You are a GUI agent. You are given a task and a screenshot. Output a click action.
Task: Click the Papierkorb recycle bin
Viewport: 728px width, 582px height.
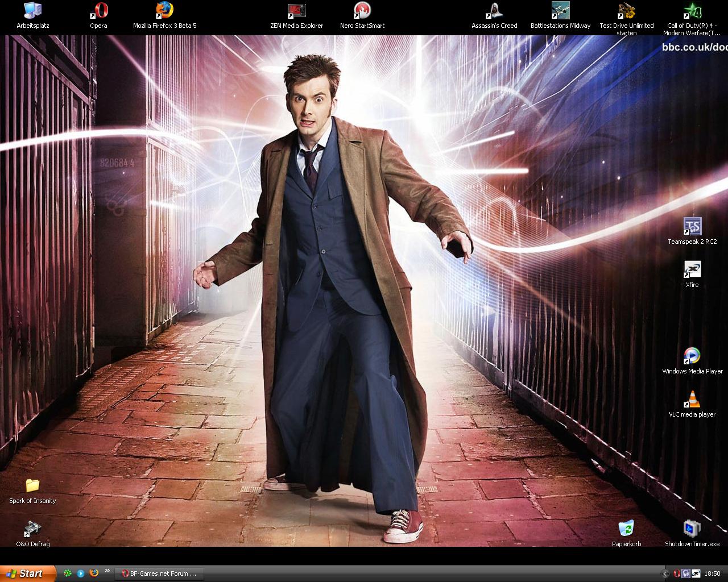626,529
